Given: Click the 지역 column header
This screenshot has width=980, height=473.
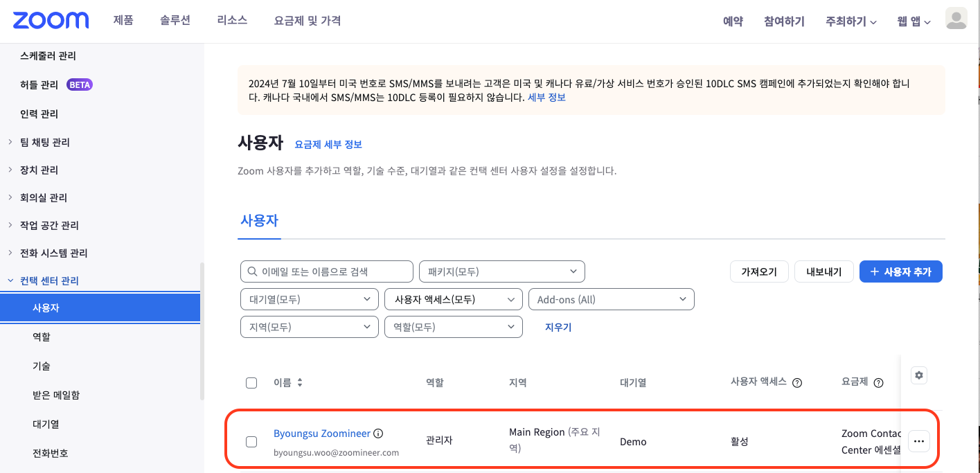Looking at the screenshot, I should pyautogui.click(x=518, y=382).
